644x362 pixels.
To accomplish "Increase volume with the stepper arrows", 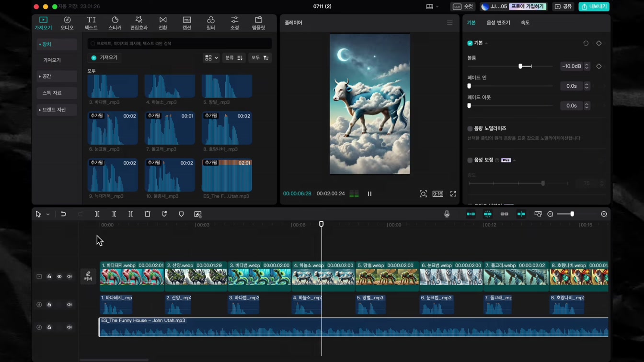I will tap(586, 66).
